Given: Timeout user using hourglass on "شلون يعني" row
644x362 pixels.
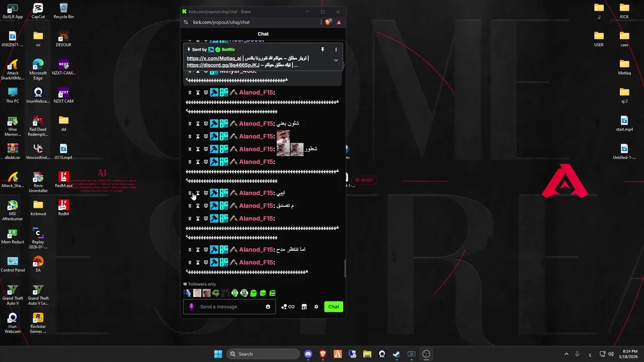Looking at the screenshot, I should click(x=198, y=124).
